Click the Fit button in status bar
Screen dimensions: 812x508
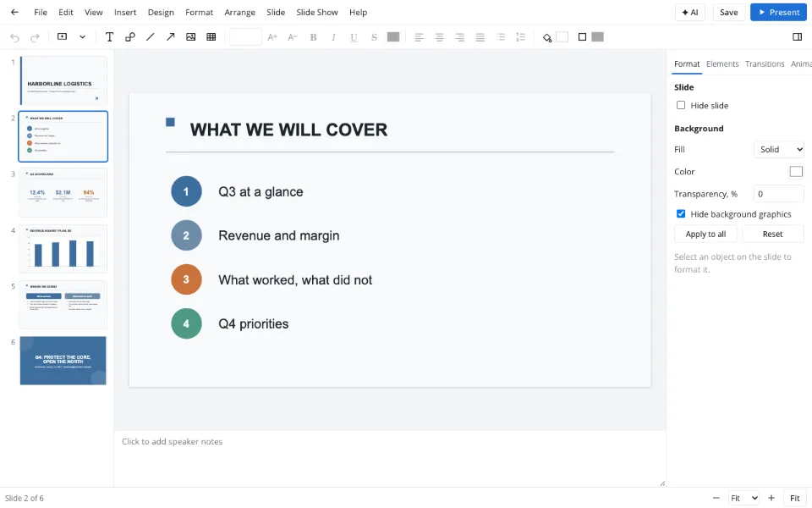click(795, 498)
